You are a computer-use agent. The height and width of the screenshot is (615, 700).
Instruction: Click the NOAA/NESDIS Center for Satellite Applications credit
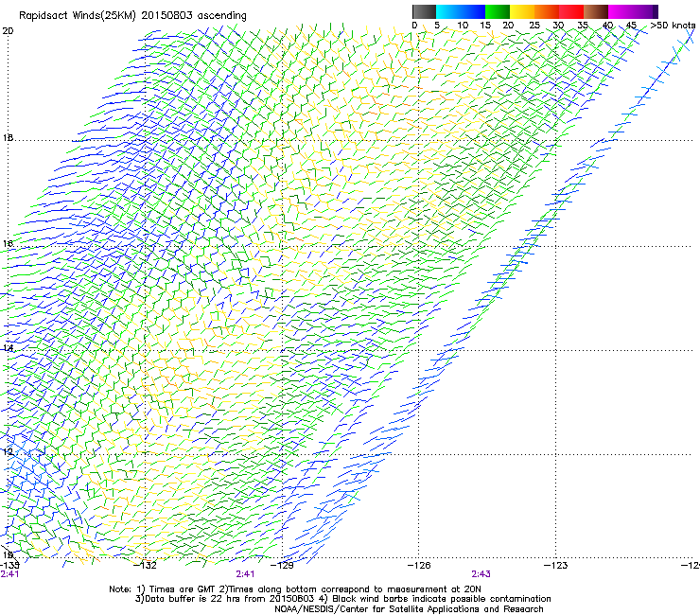pyautogui.click(x=409, y=609)
